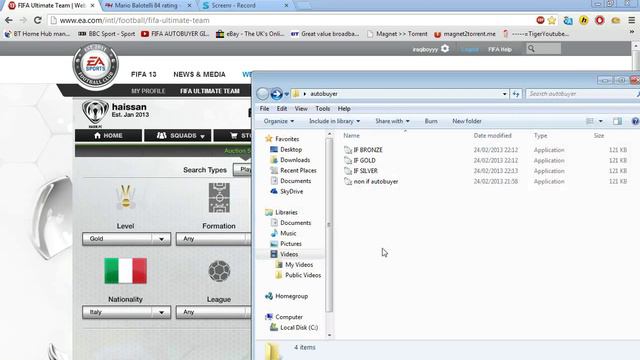The width and height of the screenshot is (640, 360).
Task: Select the non if autobuyer file
Action: coord(371,182)
